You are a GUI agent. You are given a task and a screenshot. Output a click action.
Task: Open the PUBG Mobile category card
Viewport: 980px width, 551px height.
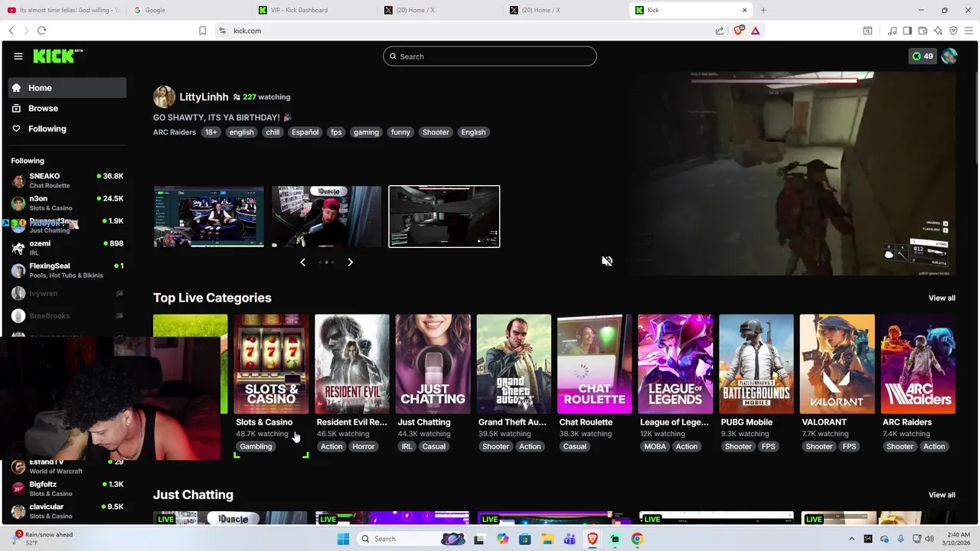pos(756,364)
